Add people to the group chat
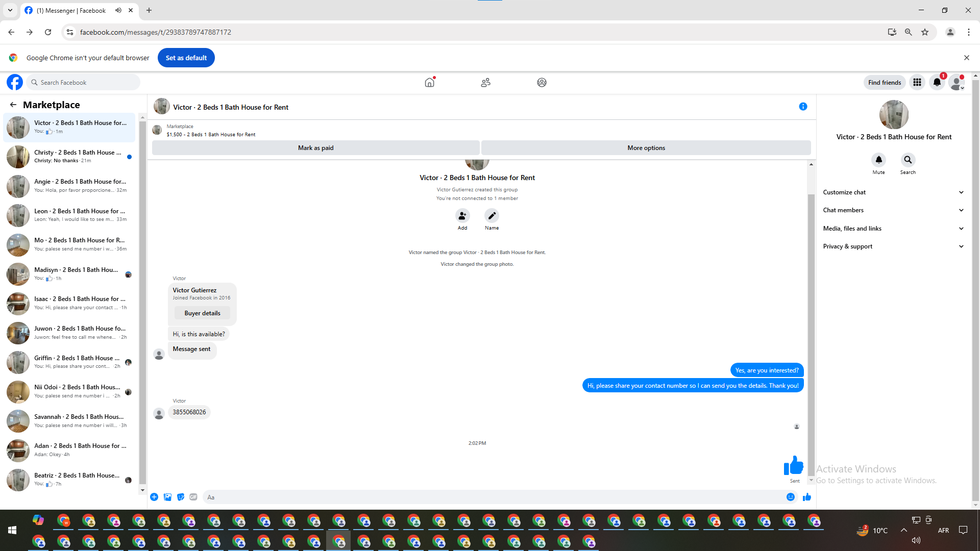This screenshot has width=980, height=551. pos(462,215)
